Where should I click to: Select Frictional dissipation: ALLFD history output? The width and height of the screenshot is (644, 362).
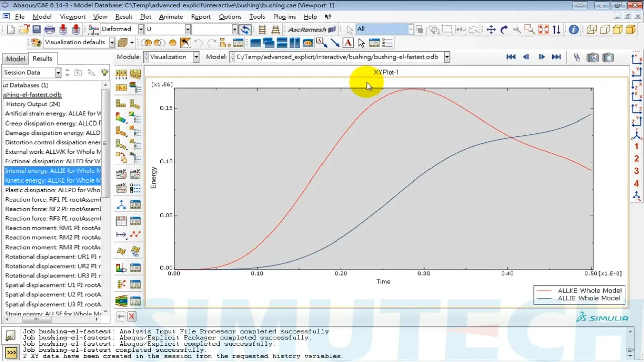pyautogui.click(x=52, y=161)
